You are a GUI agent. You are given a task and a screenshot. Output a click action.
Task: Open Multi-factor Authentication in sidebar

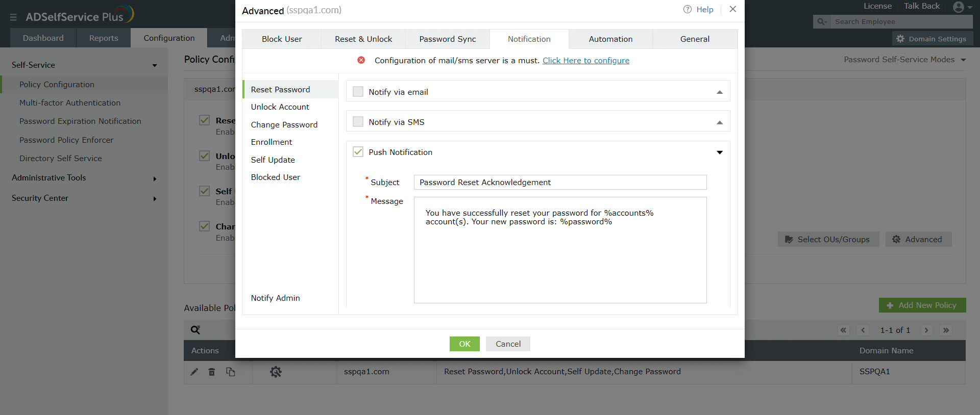(x=70, y=103)
